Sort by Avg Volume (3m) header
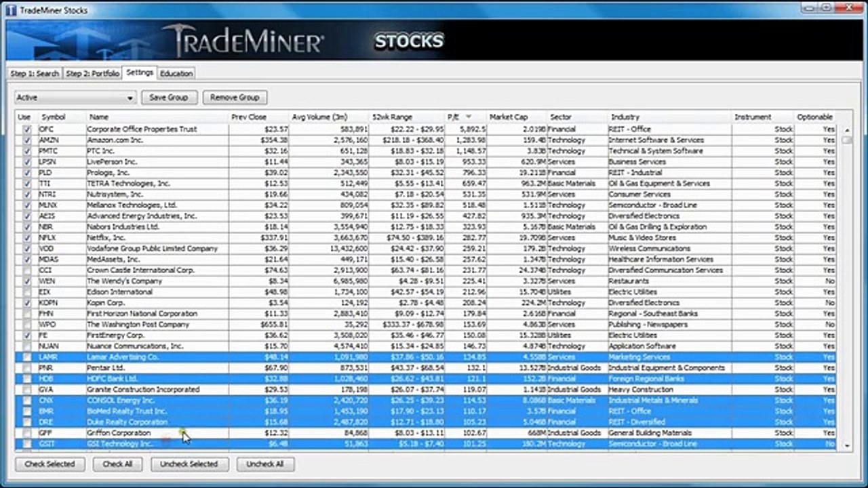The height and width of the screenshot is (488, 868). click(330, 117)
